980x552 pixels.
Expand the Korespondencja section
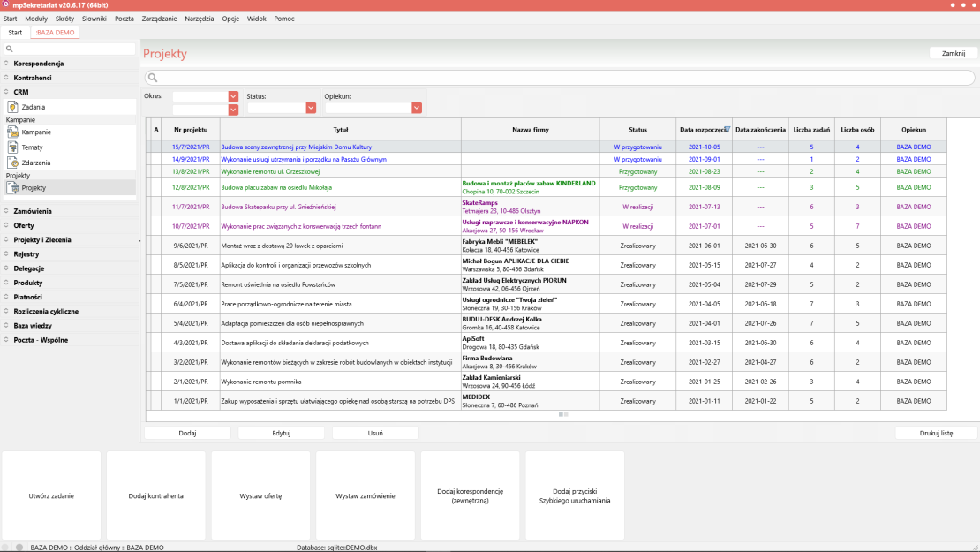click(6, 63)
